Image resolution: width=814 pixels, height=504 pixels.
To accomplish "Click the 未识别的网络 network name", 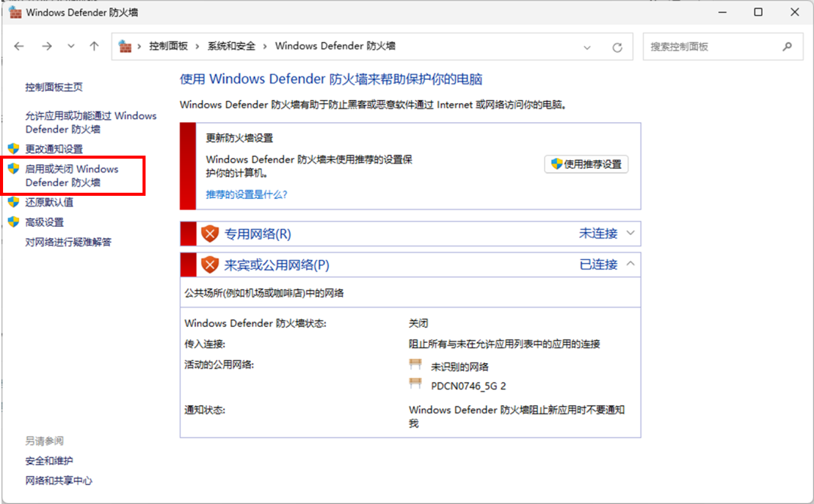I will (460, 367).
